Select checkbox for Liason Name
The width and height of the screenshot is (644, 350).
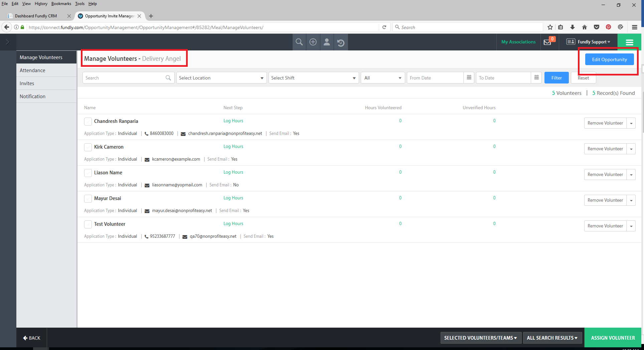(88, 173)
